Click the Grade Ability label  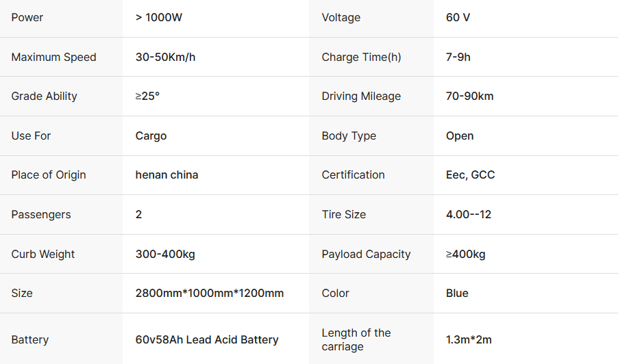pyautogui.click(x=44, y=96)
